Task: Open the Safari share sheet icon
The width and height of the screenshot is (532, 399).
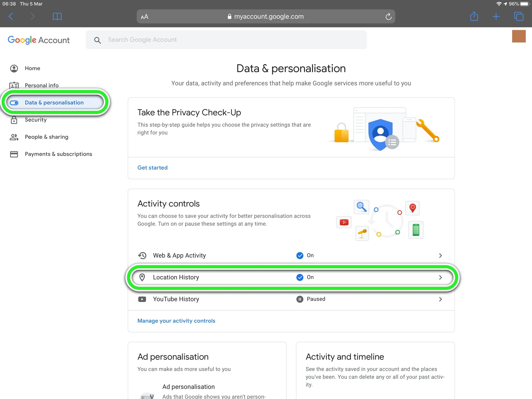Action: [474, 16]
